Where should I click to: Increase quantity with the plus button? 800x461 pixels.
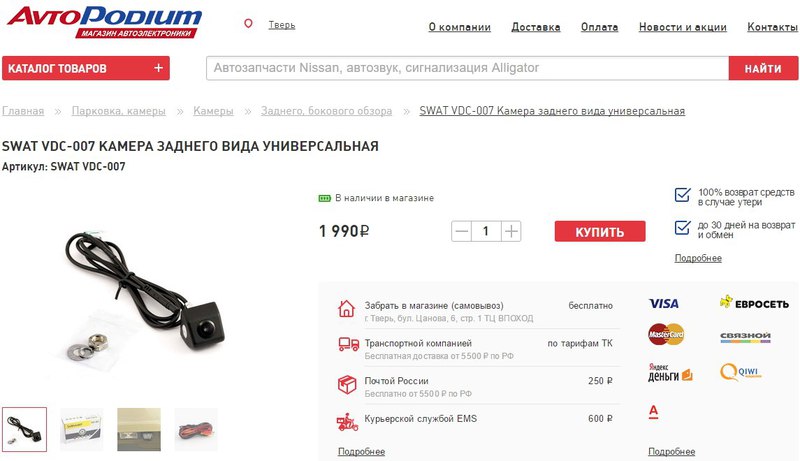pos(511,232)
